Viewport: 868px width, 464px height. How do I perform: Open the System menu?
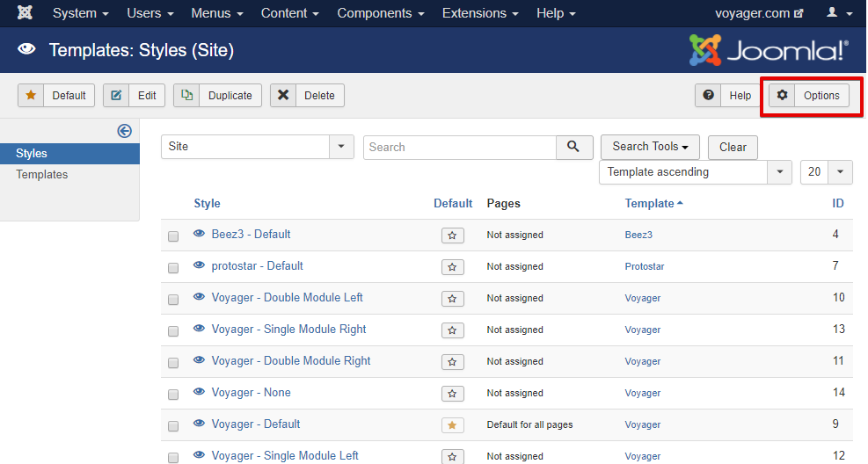tap(80, 12)
